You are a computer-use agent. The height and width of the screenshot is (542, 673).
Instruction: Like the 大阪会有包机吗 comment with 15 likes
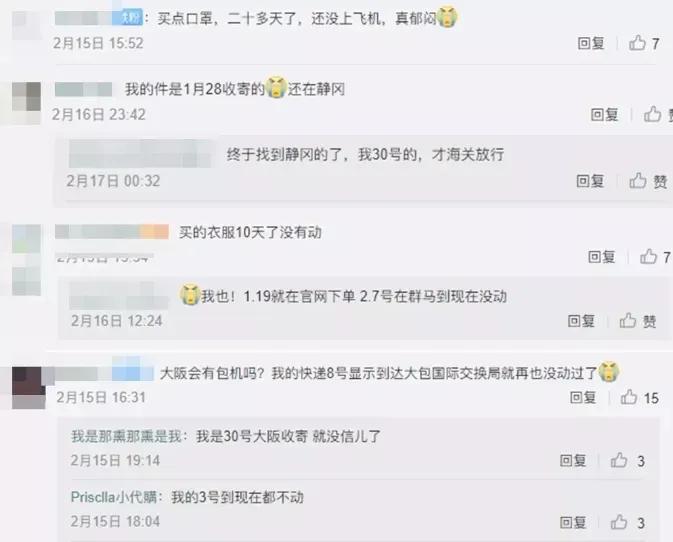coord(640,398)
